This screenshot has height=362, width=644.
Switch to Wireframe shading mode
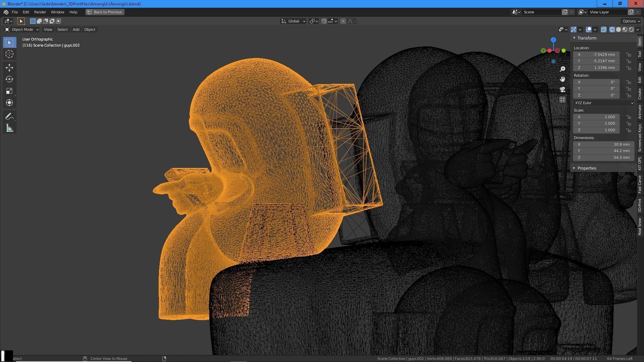coord(612,29)
